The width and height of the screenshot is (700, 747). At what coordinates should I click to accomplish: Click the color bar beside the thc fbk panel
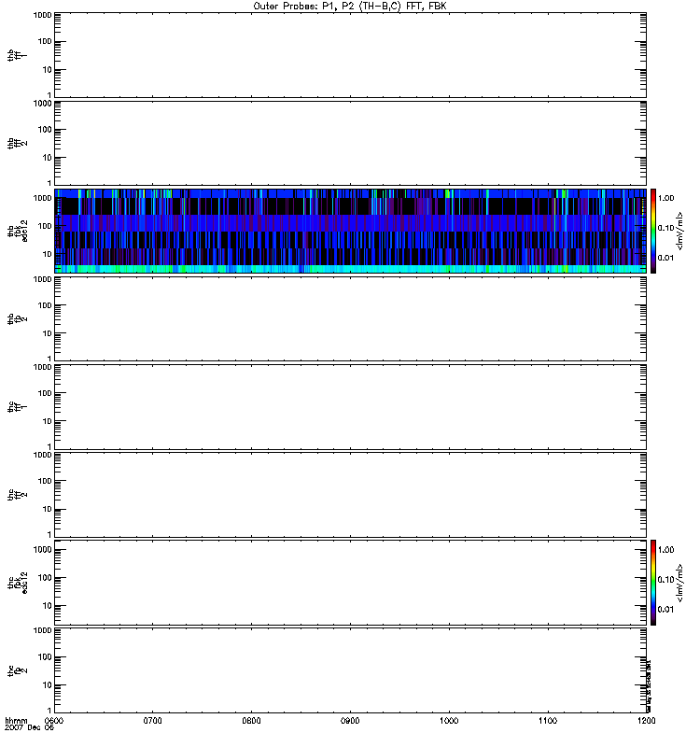(653, 583)
